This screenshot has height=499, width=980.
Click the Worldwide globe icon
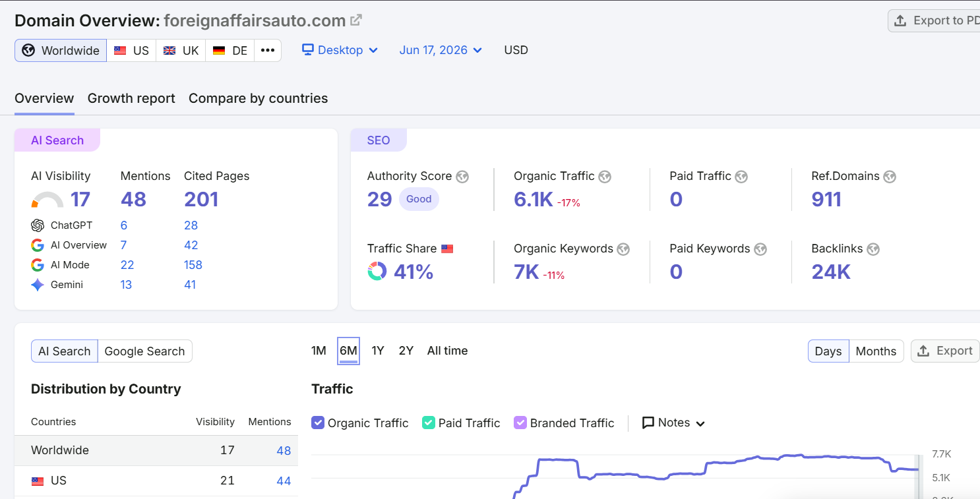point(28,51)
